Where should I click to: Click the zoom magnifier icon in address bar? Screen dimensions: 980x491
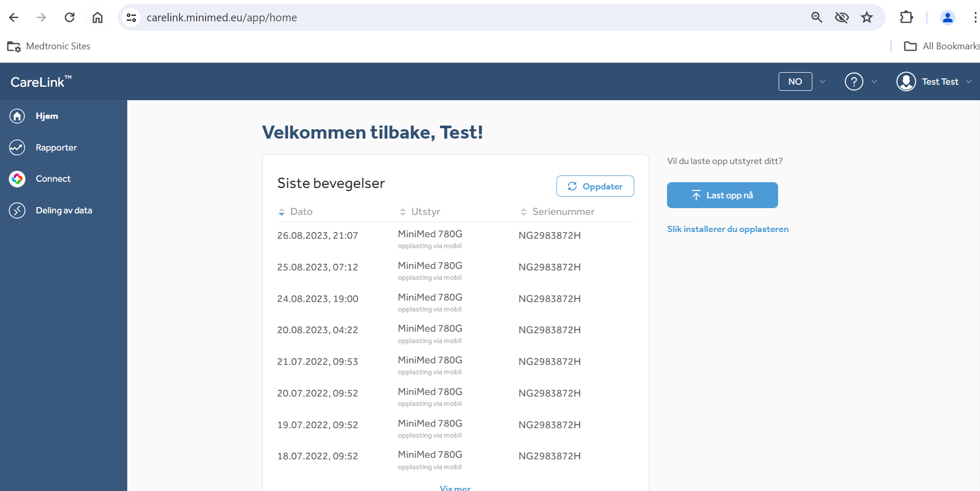click(816, 18)
